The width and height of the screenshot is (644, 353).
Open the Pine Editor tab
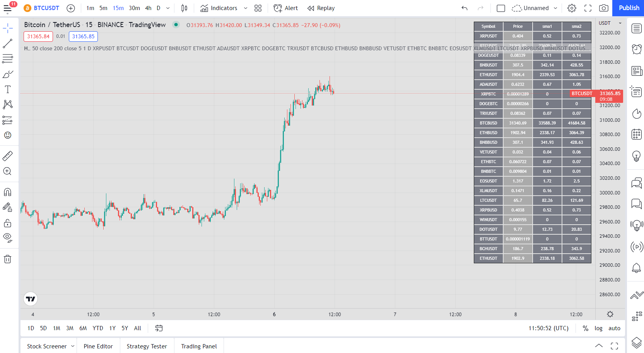click(98, 346)
